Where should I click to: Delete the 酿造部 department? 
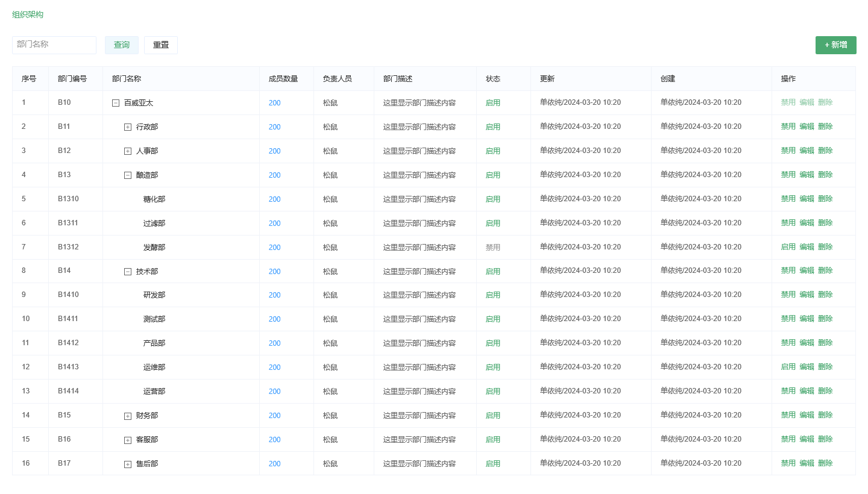(x=825, y=175)
